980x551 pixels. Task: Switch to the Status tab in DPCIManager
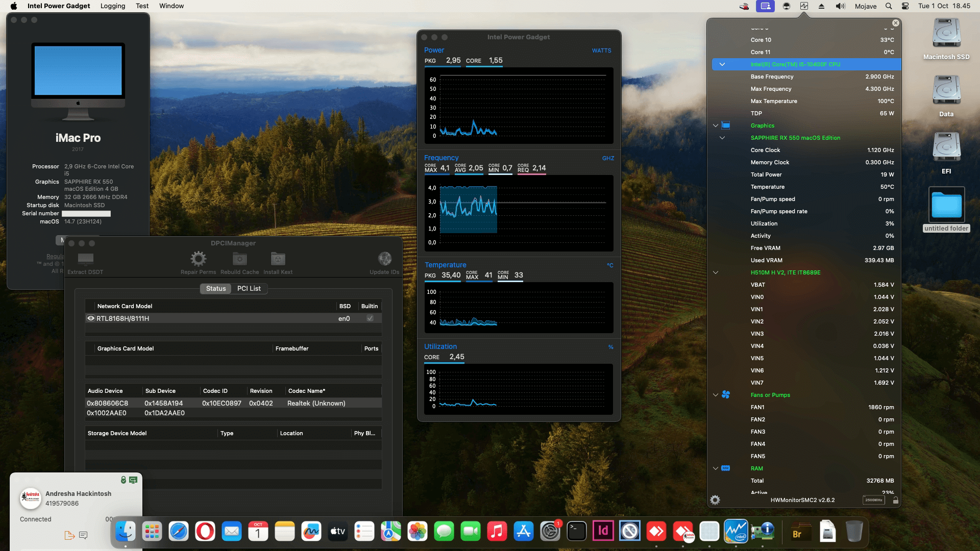tap(216, 288)
